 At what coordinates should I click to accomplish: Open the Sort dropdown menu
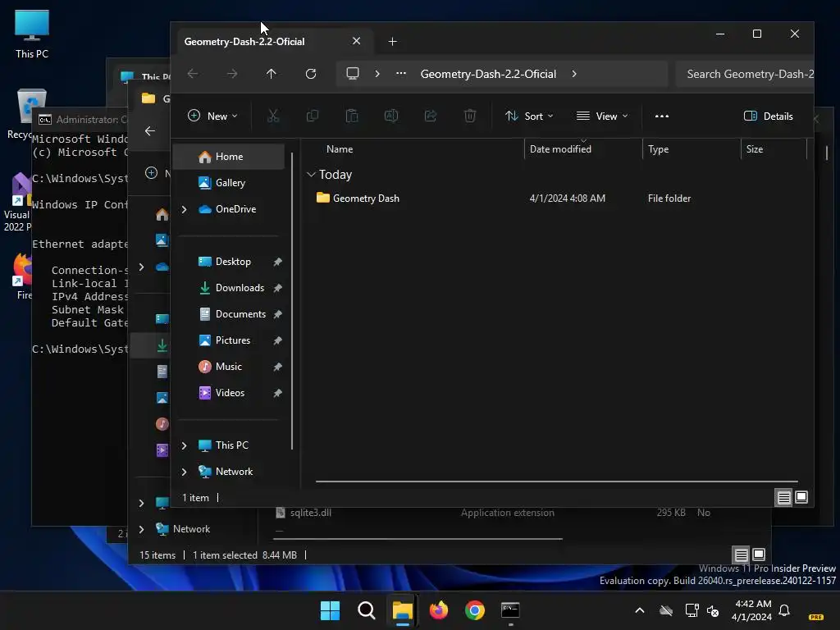(529, 116)
